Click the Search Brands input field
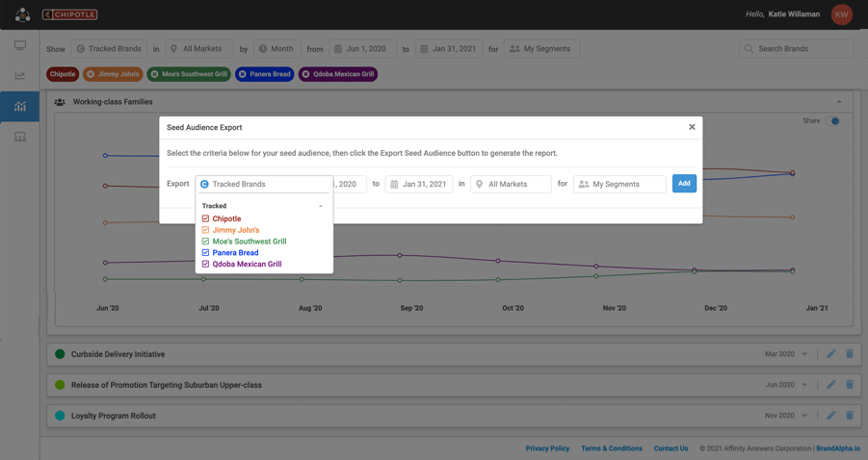Viewport: 868px width, 460px height. click(796, 49)
